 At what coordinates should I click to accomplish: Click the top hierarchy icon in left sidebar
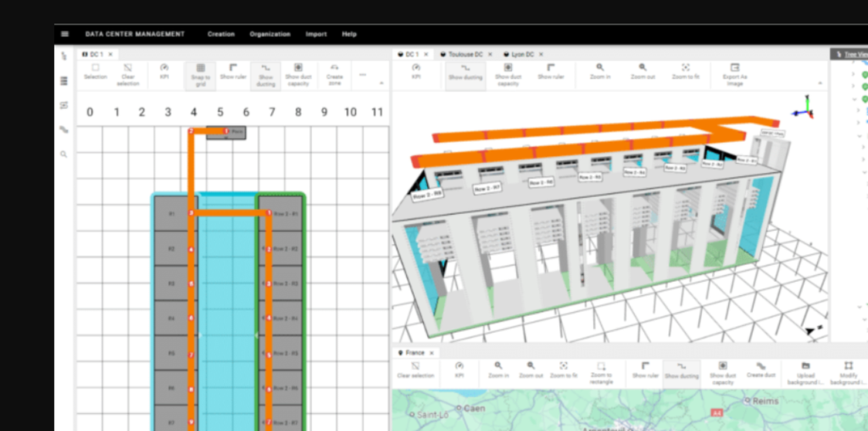pyautogui.click(x=64, y=56)
